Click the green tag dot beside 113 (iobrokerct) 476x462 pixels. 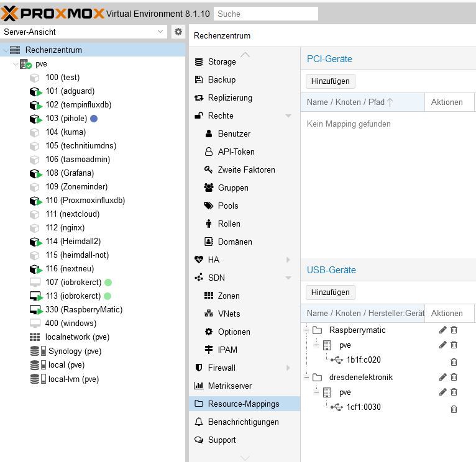108,296
